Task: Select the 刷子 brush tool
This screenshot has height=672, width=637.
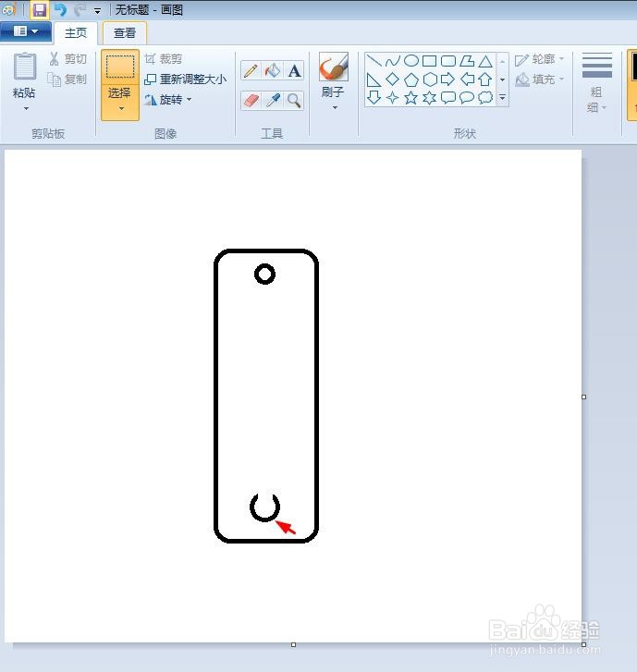Action: [334, 67]
